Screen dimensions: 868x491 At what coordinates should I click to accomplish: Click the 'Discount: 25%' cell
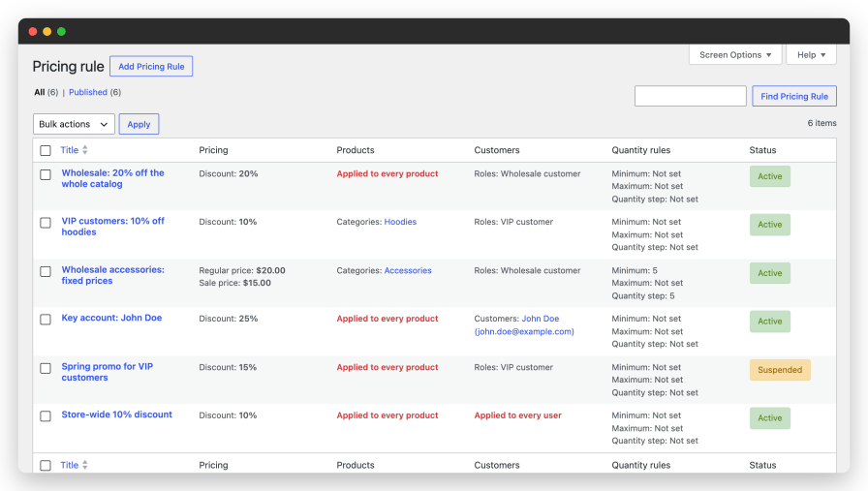coord(228,319)
